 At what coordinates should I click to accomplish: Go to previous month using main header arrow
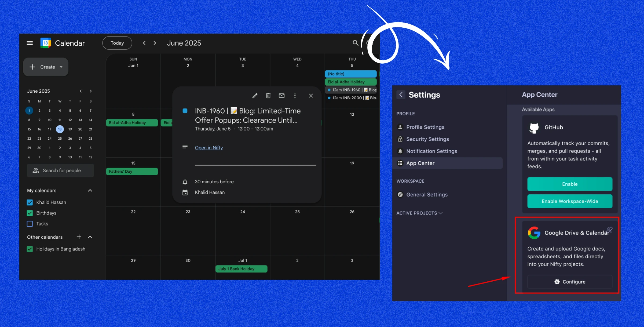[x=144, y=43]
